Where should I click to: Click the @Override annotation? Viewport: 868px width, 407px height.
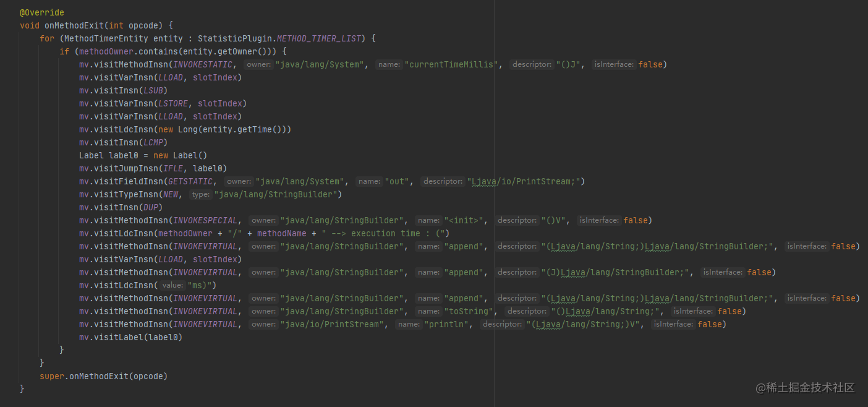(x=42, y=12)
